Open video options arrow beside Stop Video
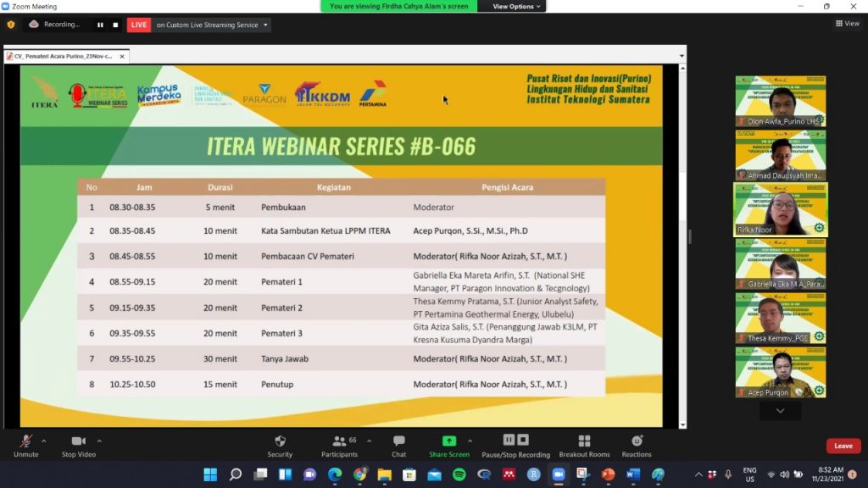Screen dimensions: 868x488 (99, 441)
